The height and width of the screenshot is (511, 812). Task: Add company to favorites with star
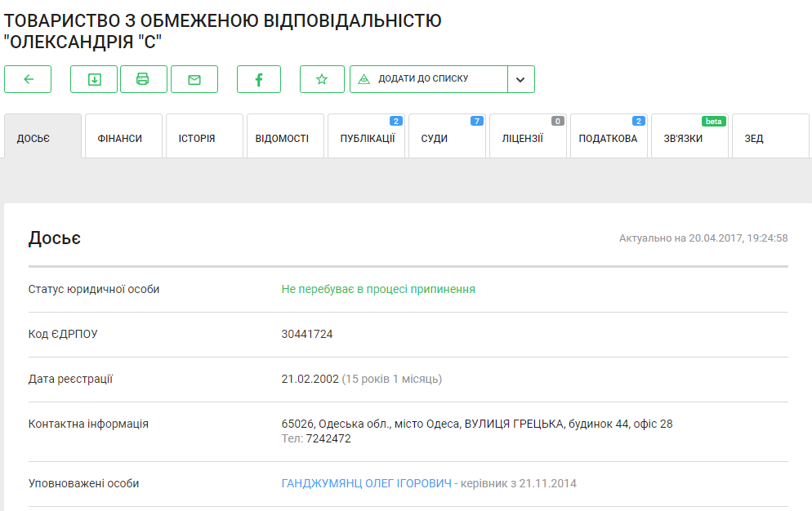point(322,79)
